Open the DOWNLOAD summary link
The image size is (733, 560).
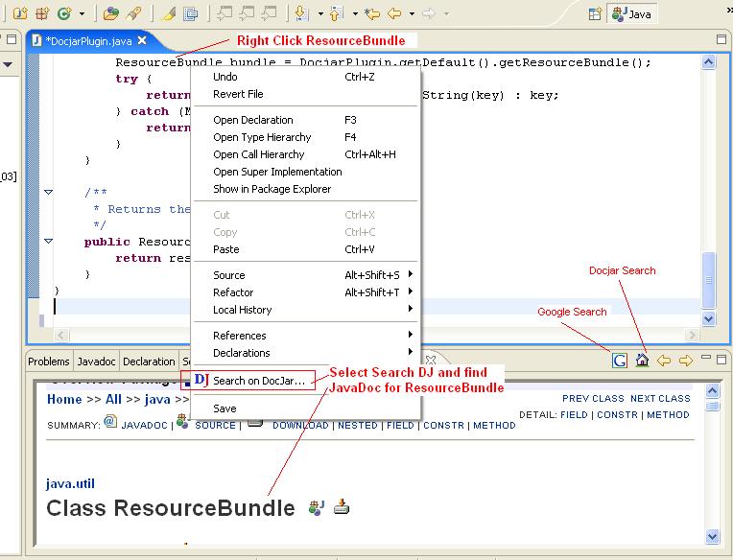point(300,426)
